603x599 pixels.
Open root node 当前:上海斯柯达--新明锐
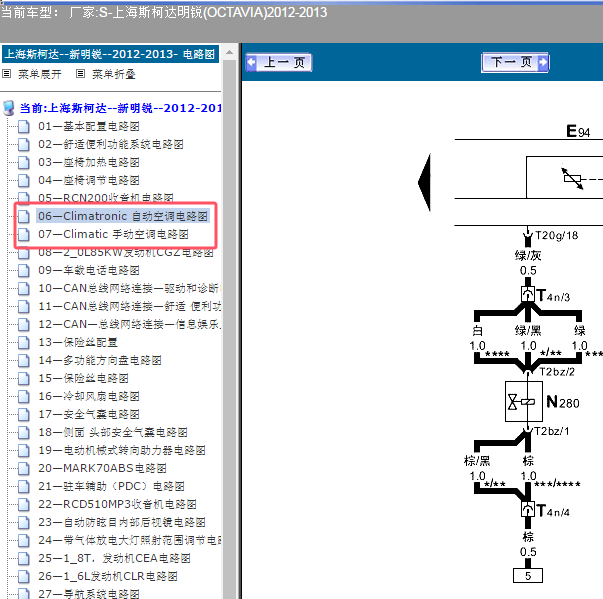(x=120, y=108)
